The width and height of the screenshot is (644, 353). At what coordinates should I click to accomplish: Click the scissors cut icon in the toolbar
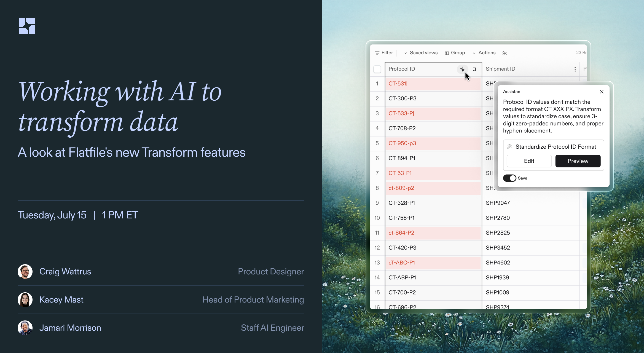click(x=505, y=53)
